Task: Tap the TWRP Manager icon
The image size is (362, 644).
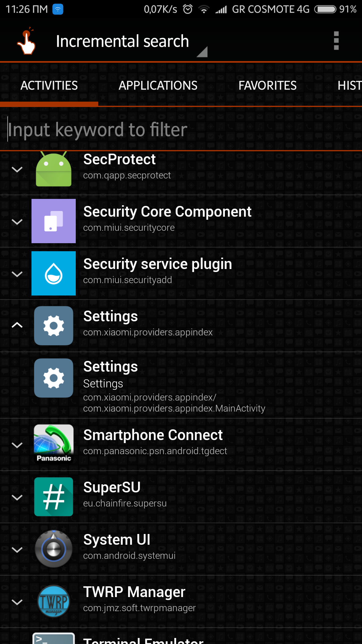Action: (54, 601)
